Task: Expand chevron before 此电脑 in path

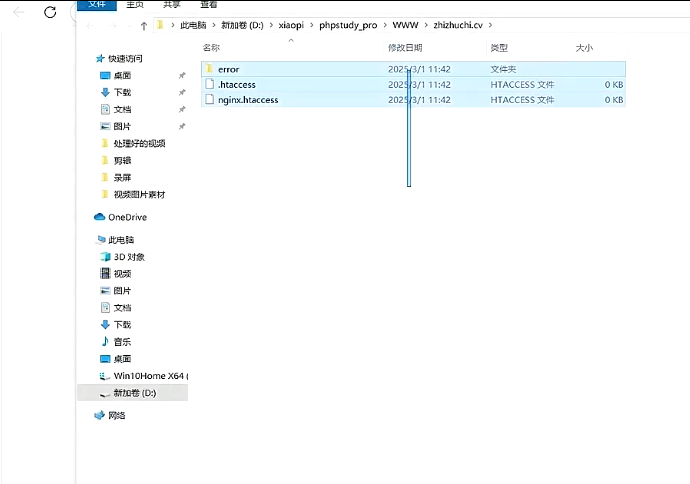Action: click(172, 25)
